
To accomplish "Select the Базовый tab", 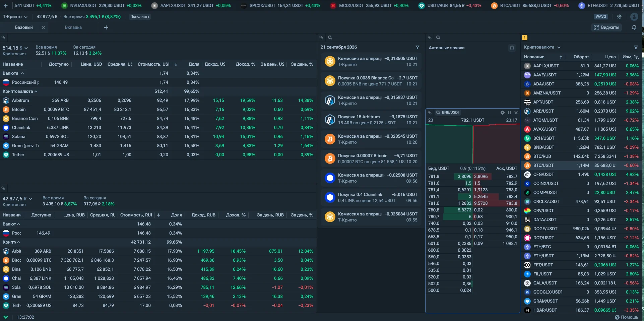I will [x=24, y=27].
